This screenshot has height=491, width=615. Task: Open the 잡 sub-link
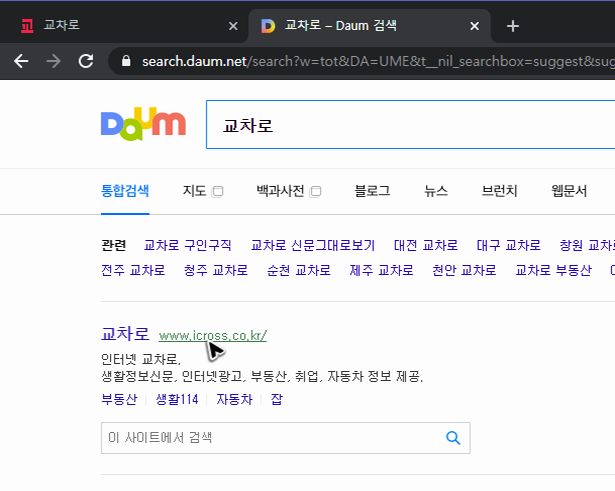pyautogui.click(x=277, y=399)
